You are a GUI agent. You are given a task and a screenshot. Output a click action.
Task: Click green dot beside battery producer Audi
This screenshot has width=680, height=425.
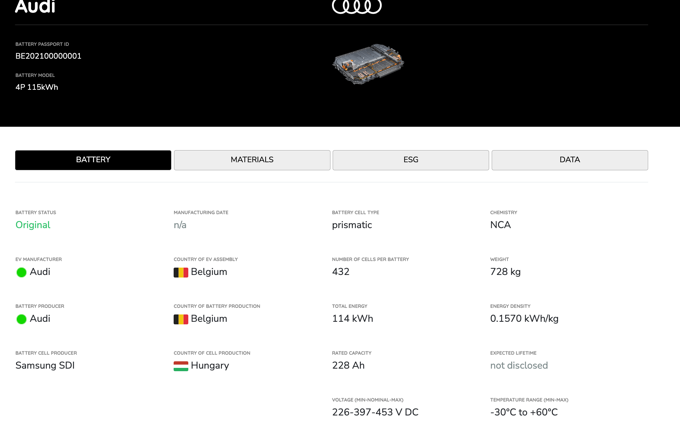(21, 319)
